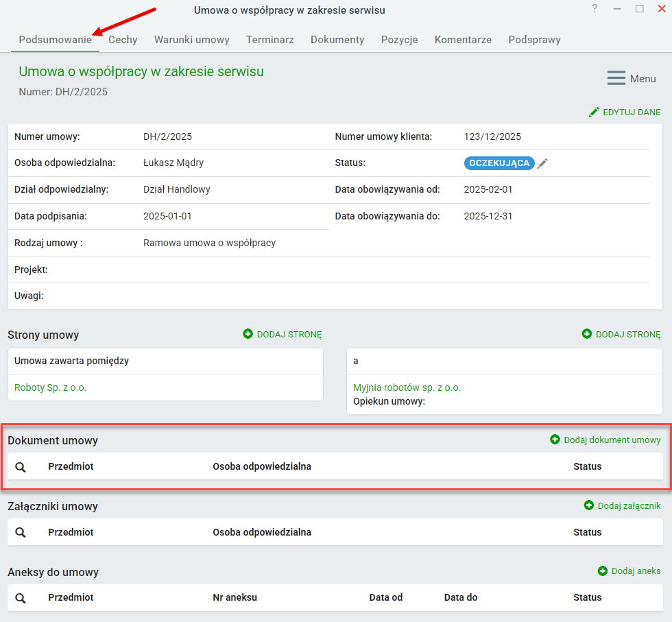Click the Opiekun umowy label

389,402
